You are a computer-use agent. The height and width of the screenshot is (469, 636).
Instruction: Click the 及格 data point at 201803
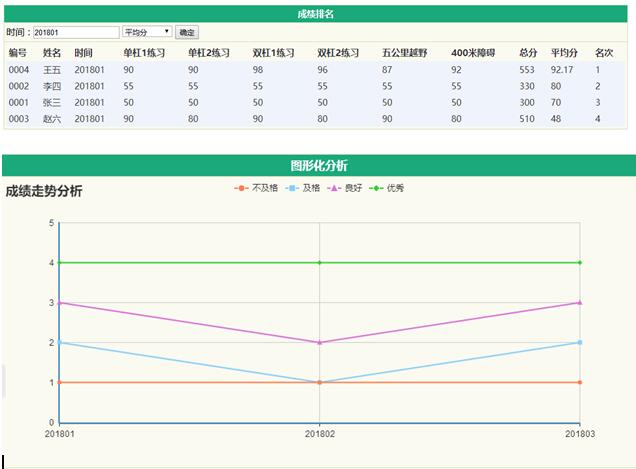click(x=580, y=342)
